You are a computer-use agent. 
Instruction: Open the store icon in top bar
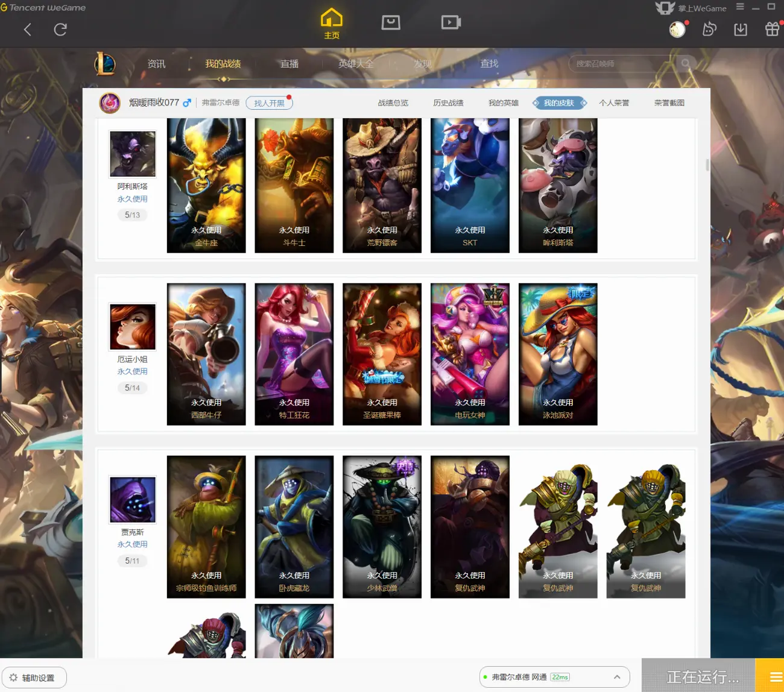[391, 23]
